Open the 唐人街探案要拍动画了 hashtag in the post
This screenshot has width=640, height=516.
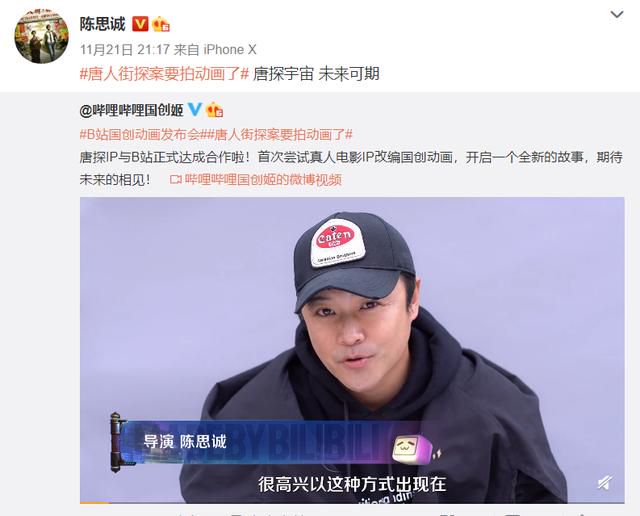164,74
